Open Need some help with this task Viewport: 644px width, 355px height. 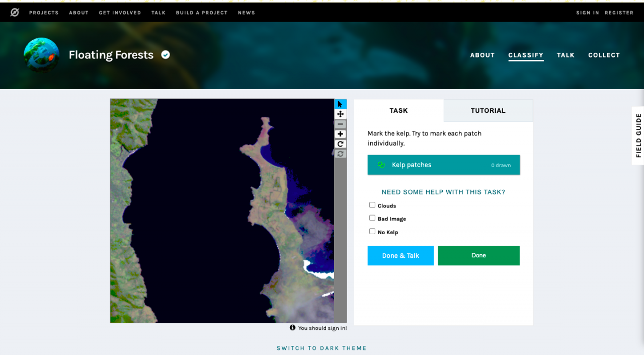pos(443,192)
